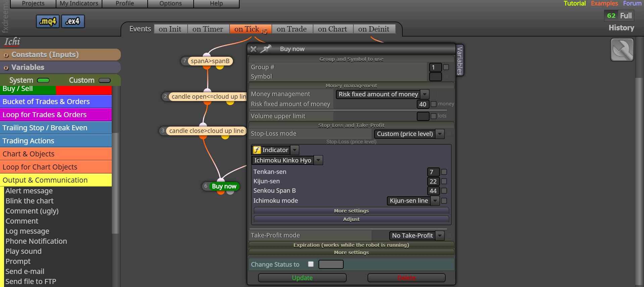
Task: Expand the Adjust bar
Action: click(351, 219)
